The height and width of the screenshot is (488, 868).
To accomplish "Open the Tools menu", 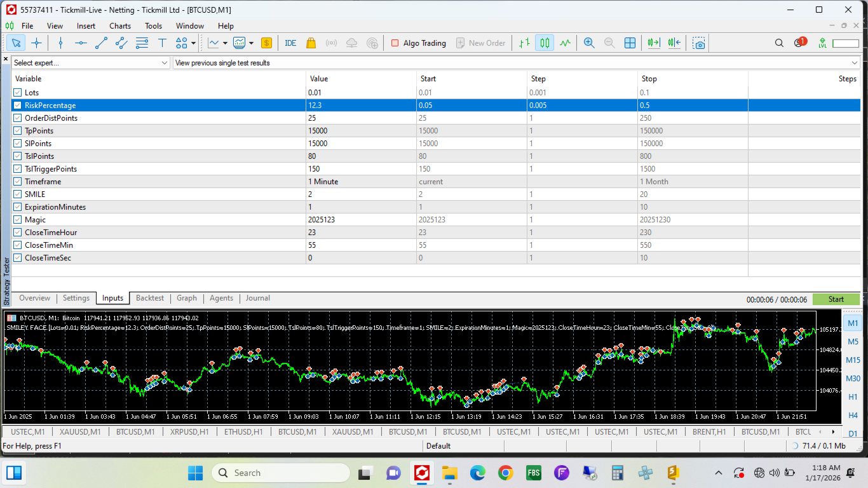I will pos(153,26).
